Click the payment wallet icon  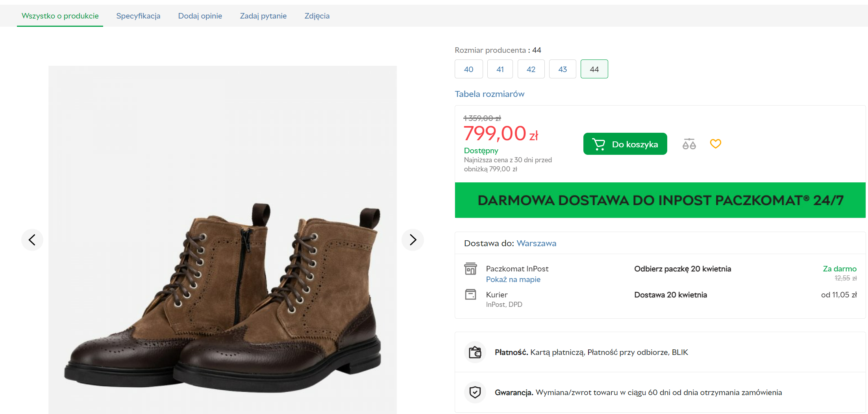(475, 352)
